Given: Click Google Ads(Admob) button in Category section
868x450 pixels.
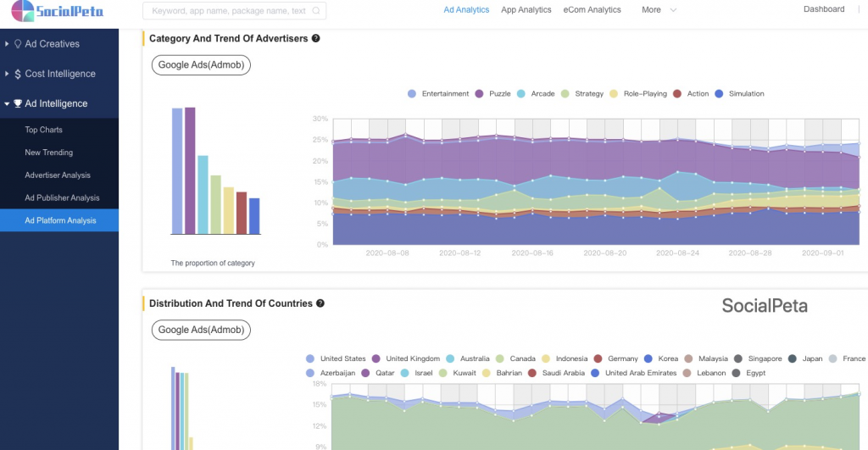Looking at the screenshot, I should click(x=201, y=64).
